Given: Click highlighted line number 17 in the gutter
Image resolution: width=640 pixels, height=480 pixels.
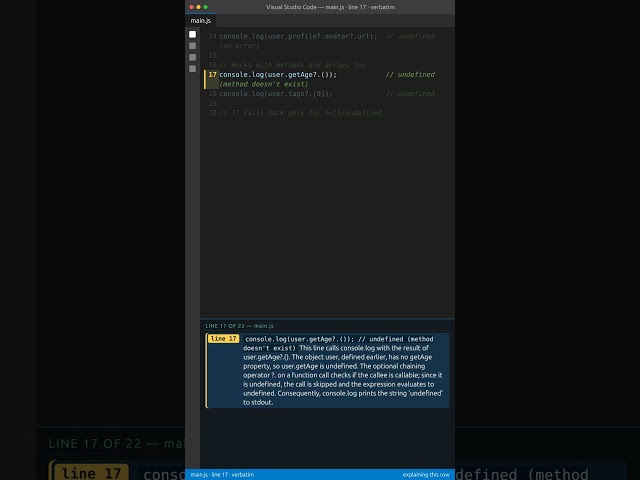Looking at the screenshot, I should coord(212,75).
